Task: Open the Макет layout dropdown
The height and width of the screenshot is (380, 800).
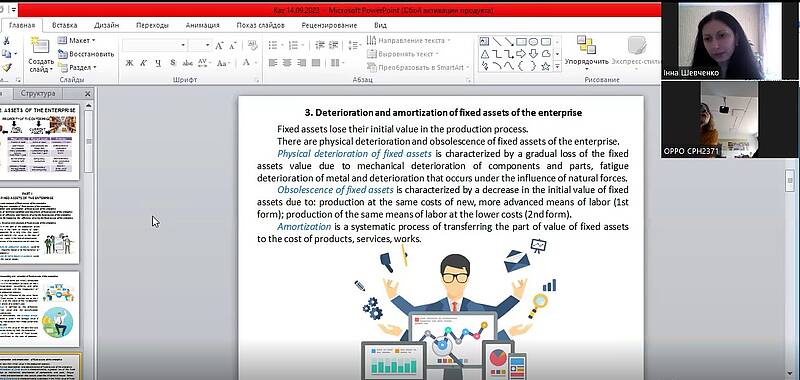Action: [x=77, y=40]
